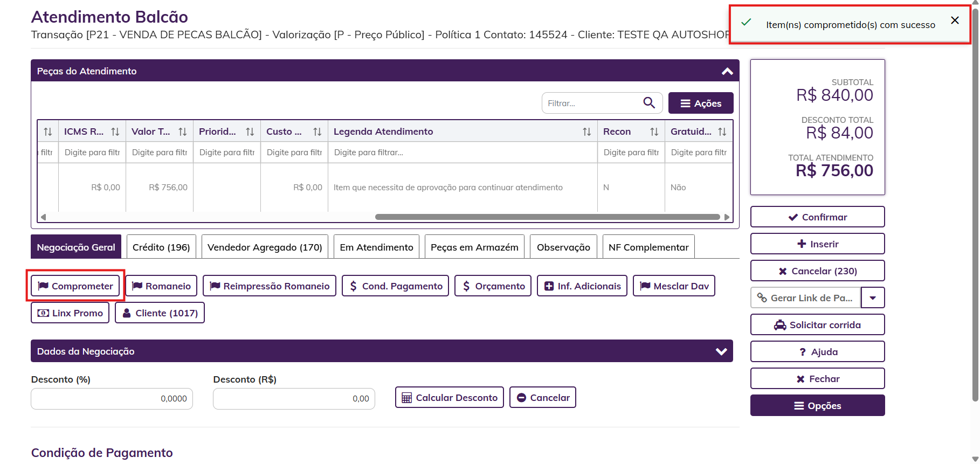The width and height of the screenshot is (980, 464).
Task: Click Calcular Desconto button
Action: coord(450,397)
